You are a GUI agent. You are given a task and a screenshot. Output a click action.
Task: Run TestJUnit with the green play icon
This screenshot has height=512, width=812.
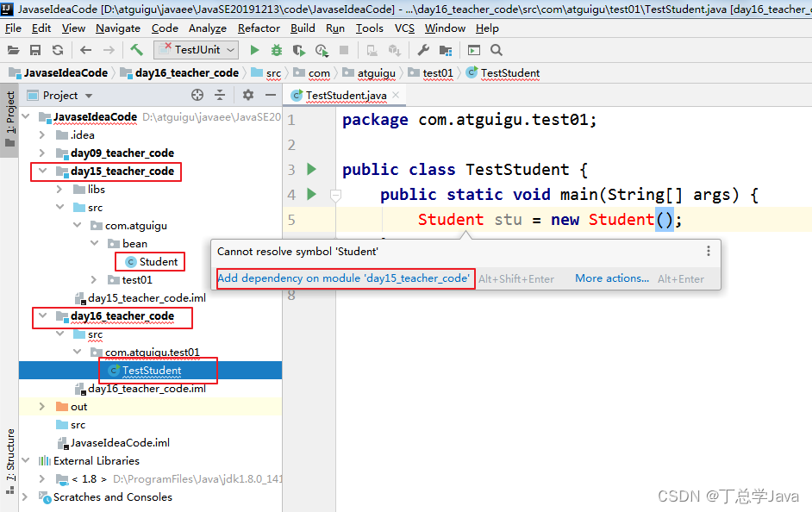pyautogui.click(x=254, y=50)
